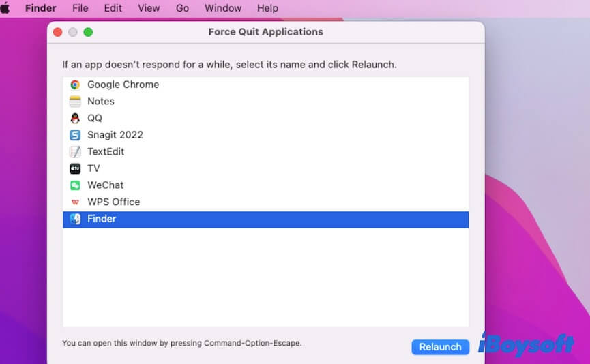Open the Finder application menu in menu bar

pos(41,8)
